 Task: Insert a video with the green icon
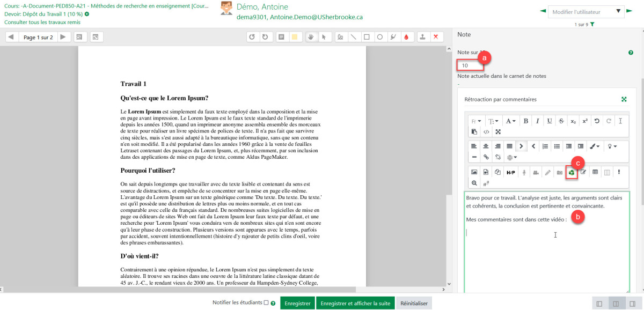click(572, 172)
